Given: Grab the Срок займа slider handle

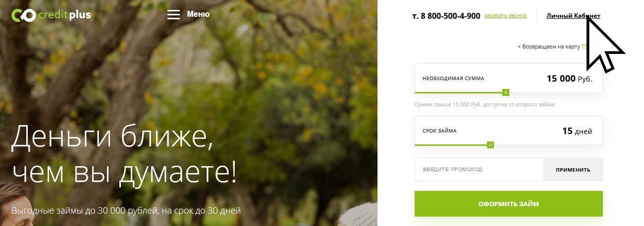Looking at the screenshot, I should click(x=490, y=145).
